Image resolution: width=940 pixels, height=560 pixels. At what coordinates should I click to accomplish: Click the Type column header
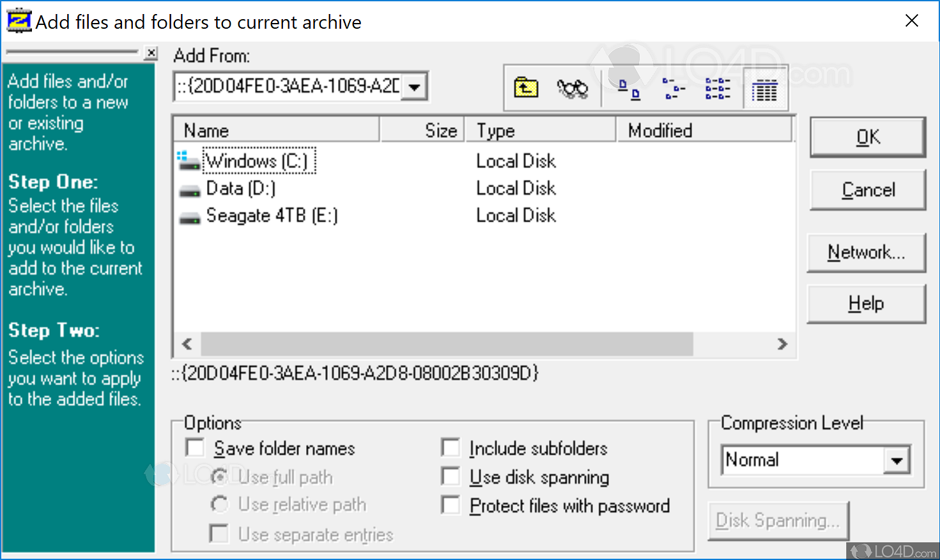click(x=539, y=130)
